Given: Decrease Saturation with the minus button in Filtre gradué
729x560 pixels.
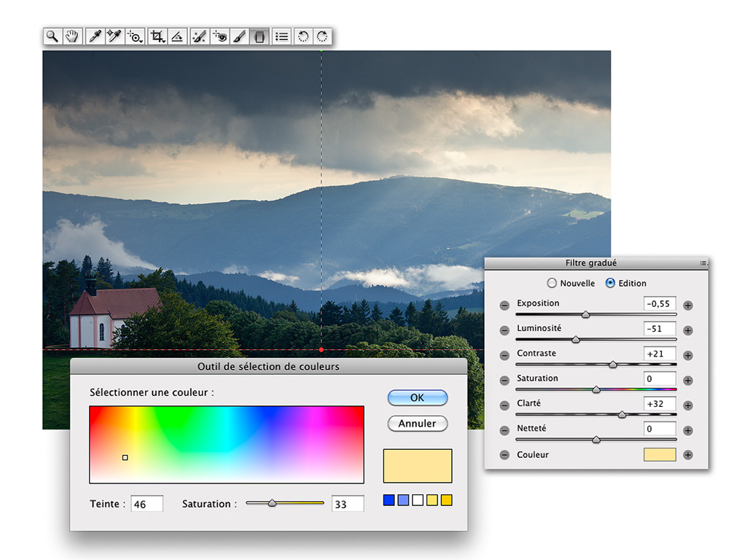Looking at the screenshot, I should pos(504,381).
